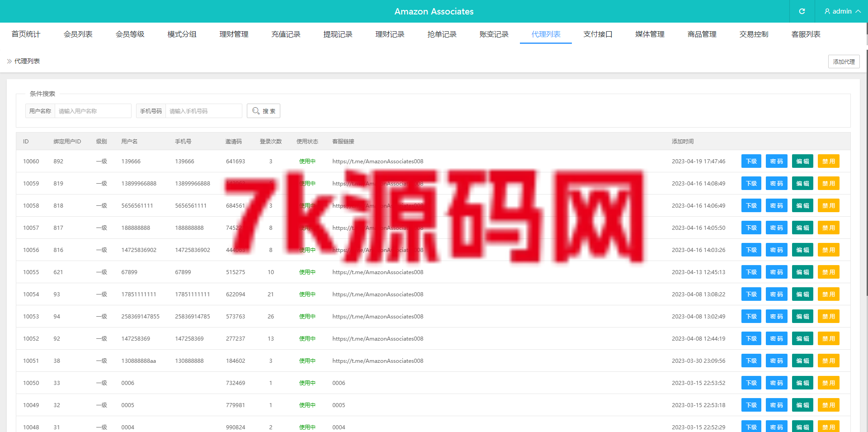
Task: Switch to the 会员等级 tab
Action: 130,34
